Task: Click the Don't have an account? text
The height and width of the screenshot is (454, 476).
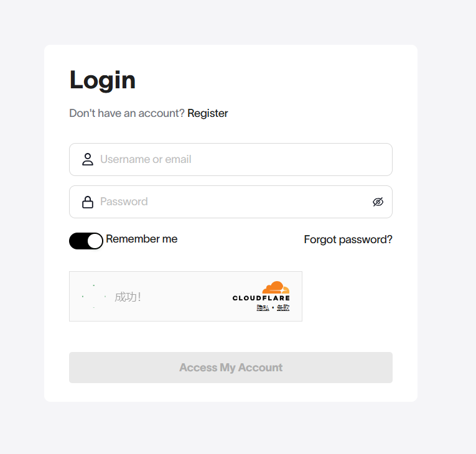Action: (x=127, y=113)
